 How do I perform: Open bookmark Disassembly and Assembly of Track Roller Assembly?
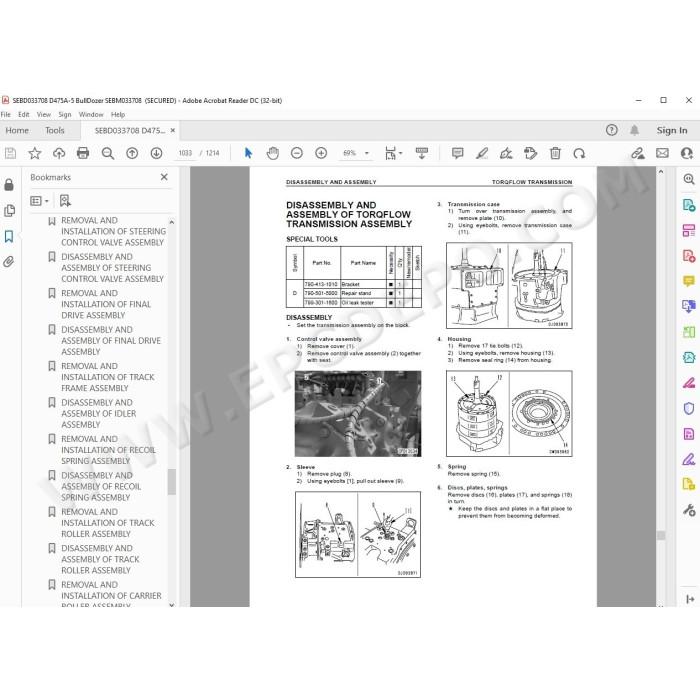[100, 559]
